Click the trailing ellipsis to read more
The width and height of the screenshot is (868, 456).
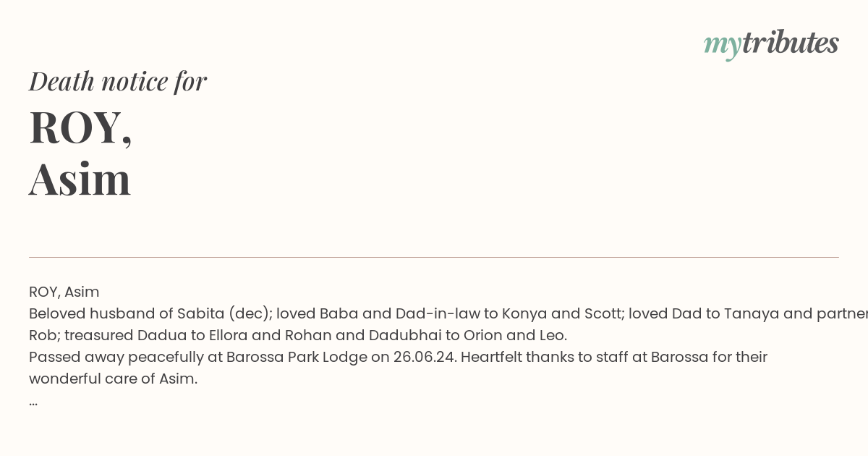33,402
